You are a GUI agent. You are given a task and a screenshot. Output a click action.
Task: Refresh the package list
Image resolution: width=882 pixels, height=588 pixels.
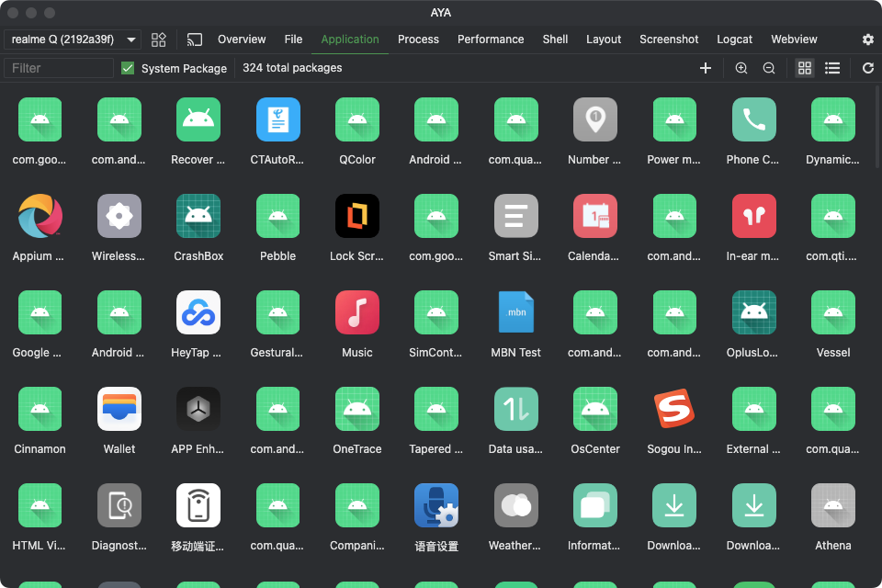pyautogui.click(x=868, y=68)
